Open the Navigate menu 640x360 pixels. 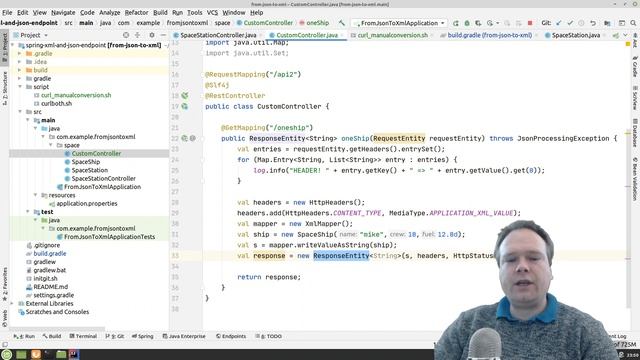pyautogui.click(x=63, y=13)
